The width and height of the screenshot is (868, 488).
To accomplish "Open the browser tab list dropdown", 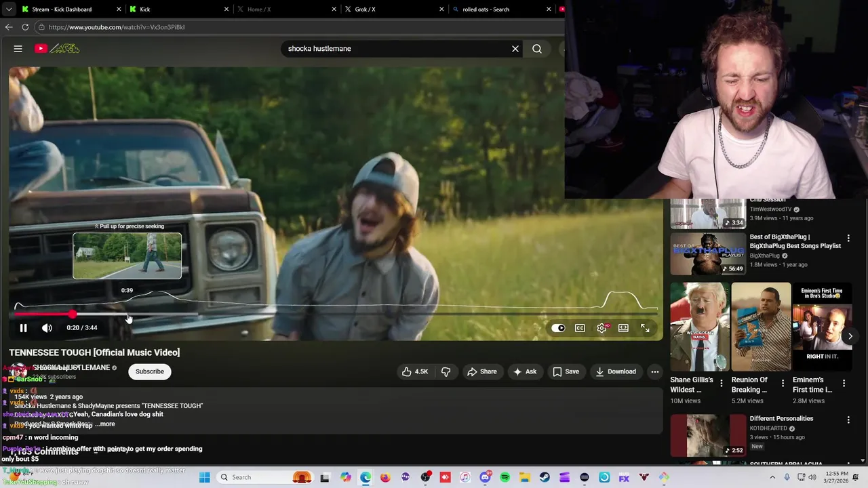I will click(8, 9).
